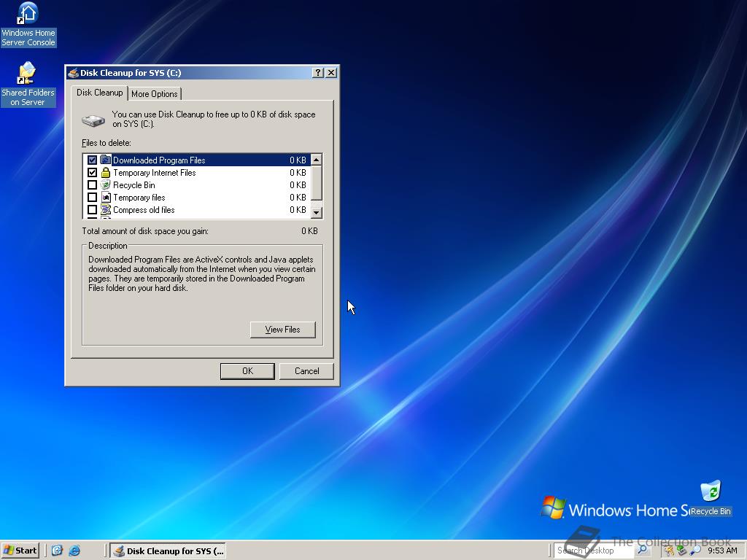This screenshot has height=560, width=747.
Task: Click the Disk Cleanup title bar icon
Action: click(x=73, y=73)
